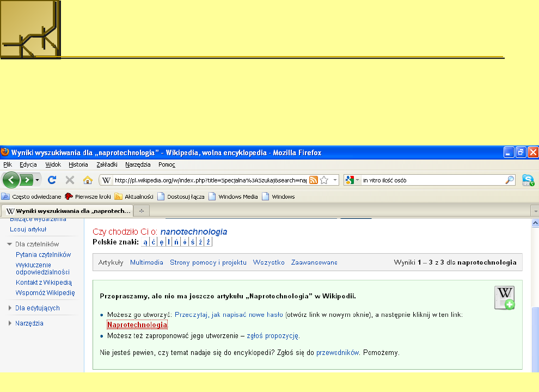The width and height of the screenshot is (539, 392).
Task: Open the new tab button
Action: coord(142,210)
